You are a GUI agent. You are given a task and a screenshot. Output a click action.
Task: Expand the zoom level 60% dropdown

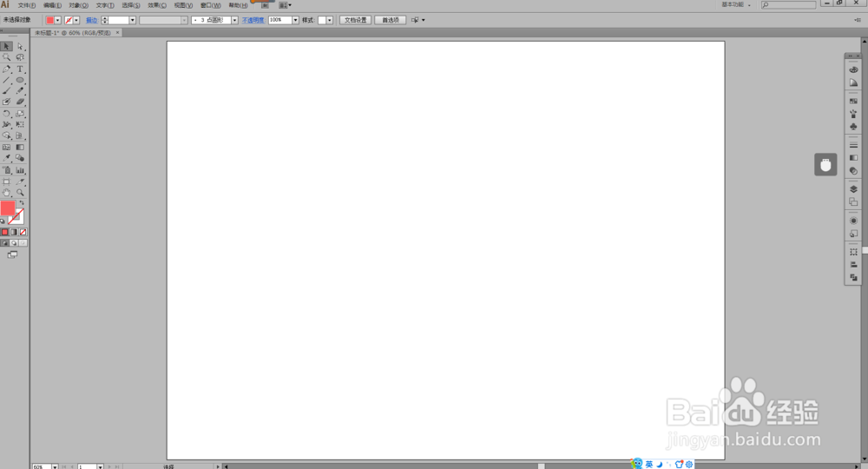[55, 466]
